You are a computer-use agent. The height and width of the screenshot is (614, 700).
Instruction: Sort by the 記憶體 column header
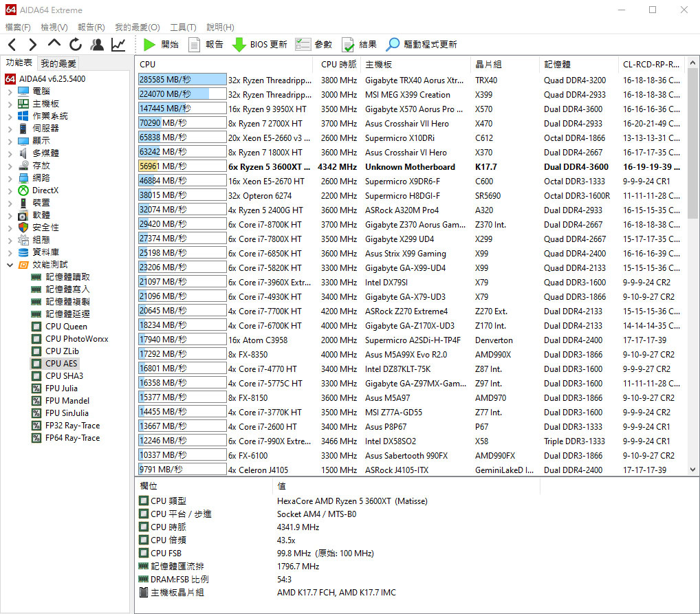pos(578,65)
